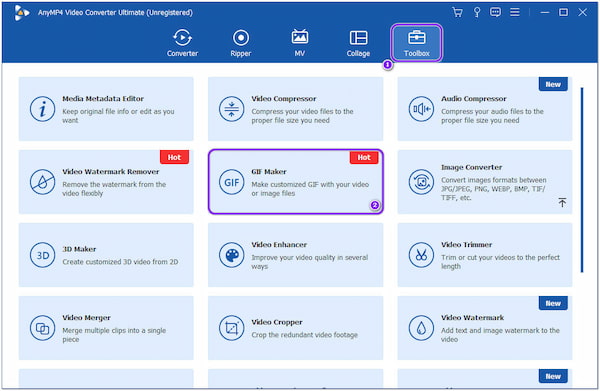Click the vertical scrollbar of the toolbox
The image size is (600, 391).
tap(582, 180)
